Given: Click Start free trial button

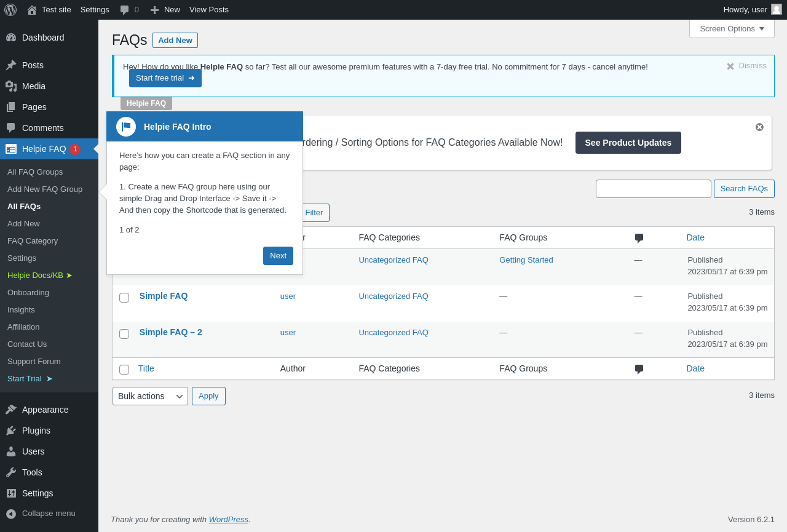Looking at the screenshot, I should [165, 78].
